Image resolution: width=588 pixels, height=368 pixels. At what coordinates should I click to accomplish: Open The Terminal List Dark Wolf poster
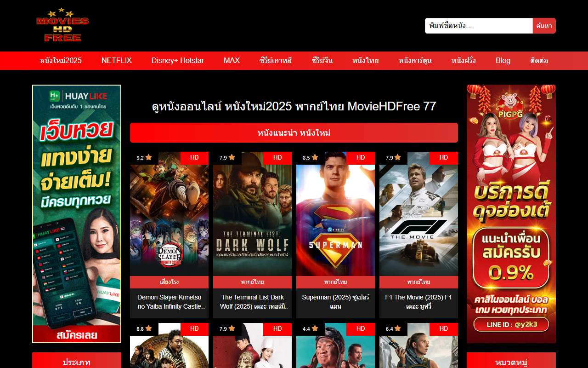tap(252, 214)
